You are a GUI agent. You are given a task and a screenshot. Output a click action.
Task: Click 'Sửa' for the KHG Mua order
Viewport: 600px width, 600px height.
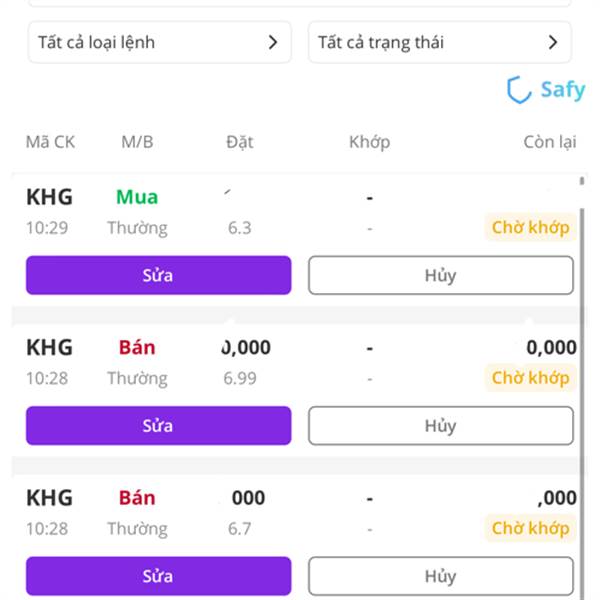point(158,275)
